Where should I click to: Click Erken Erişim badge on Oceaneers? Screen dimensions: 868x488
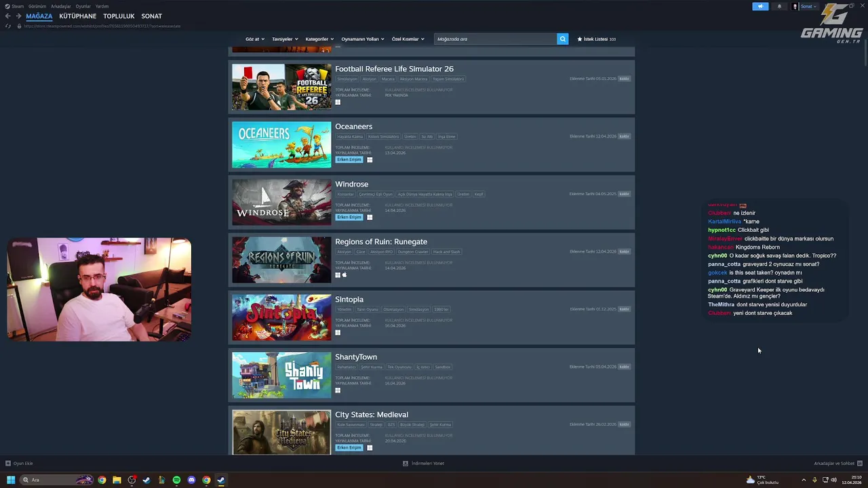click(x=349, y=160)
